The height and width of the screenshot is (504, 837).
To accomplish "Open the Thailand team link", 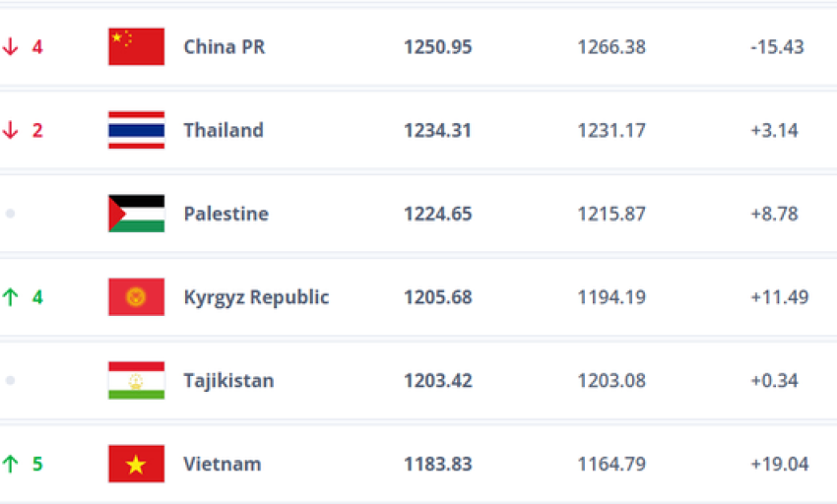I will pyautogui.click(x=224, y=130).
